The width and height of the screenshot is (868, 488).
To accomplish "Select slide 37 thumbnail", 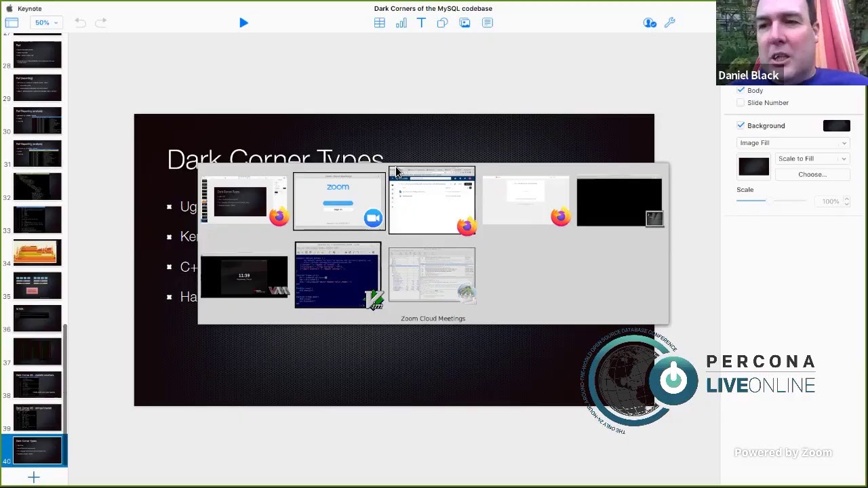I will [37, 352].
